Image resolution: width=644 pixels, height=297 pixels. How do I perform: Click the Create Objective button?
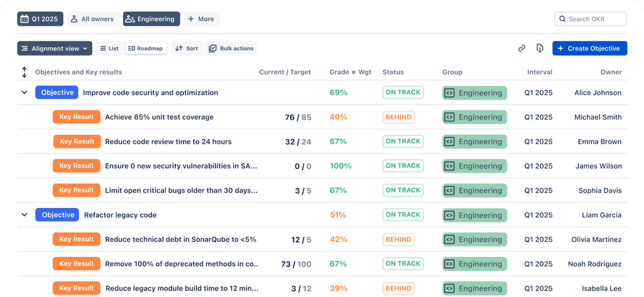pyautogui.click(x=589, y=48)
